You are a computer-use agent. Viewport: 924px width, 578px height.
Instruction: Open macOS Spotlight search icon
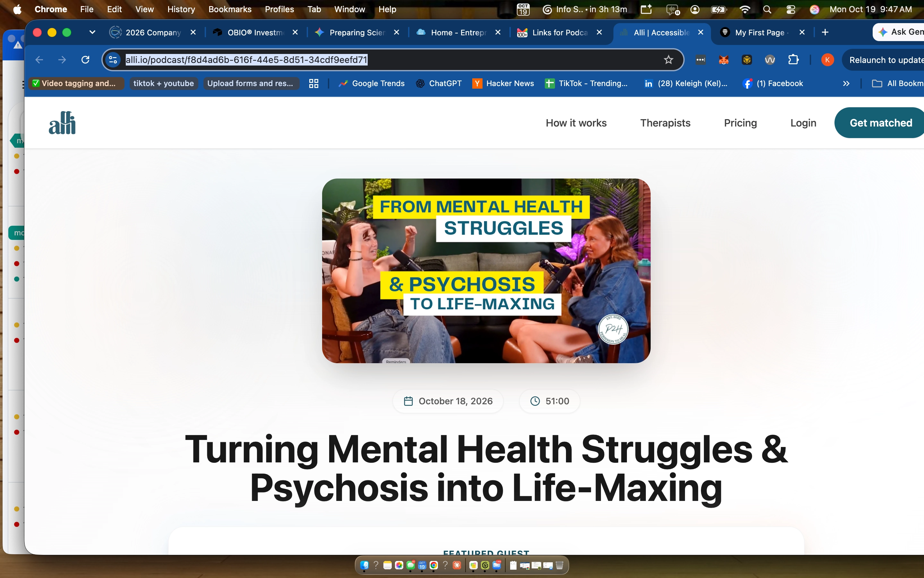pyautogui.click(x=767, y=9)
